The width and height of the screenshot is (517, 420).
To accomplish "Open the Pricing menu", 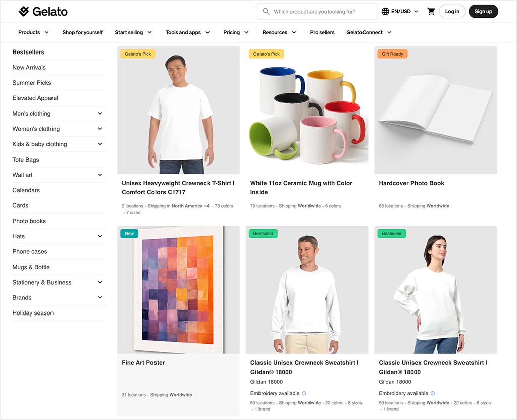I will click(x=236, y=32).
